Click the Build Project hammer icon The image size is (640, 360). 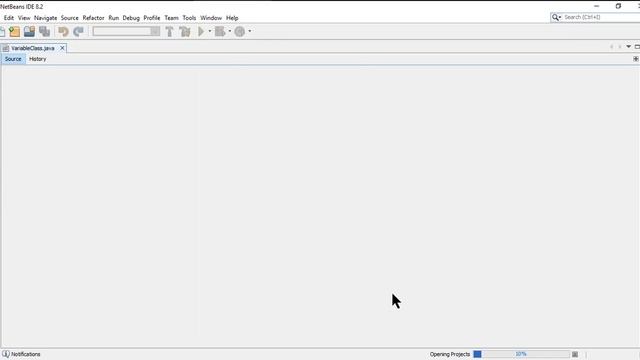[x=169, y=31]
